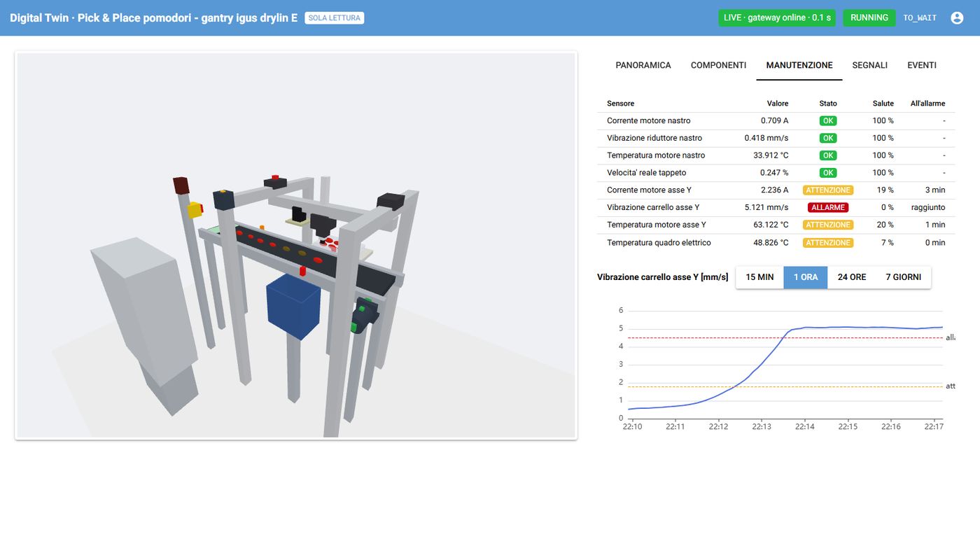
Task: Go to the SEGNALI tab
Action: tap(870, 65)
